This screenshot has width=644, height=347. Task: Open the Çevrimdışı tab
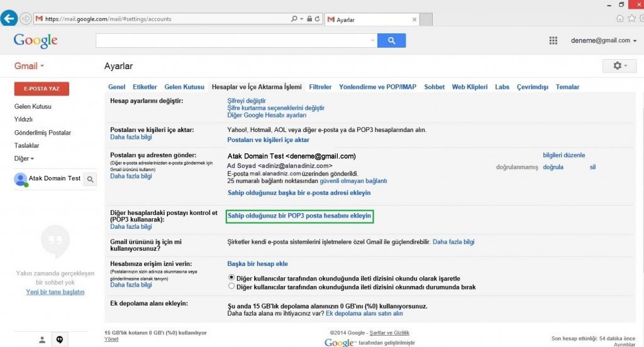point(532,87)
